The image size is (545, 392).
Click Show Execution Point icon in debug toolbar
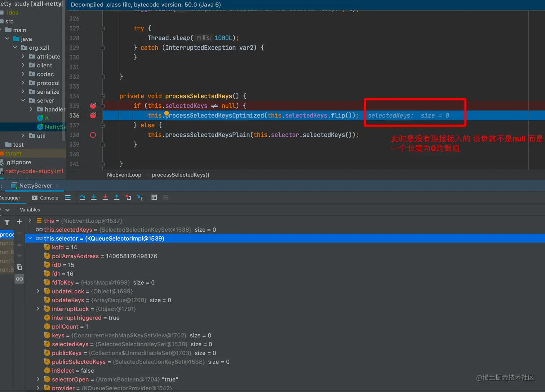point(68,197)
